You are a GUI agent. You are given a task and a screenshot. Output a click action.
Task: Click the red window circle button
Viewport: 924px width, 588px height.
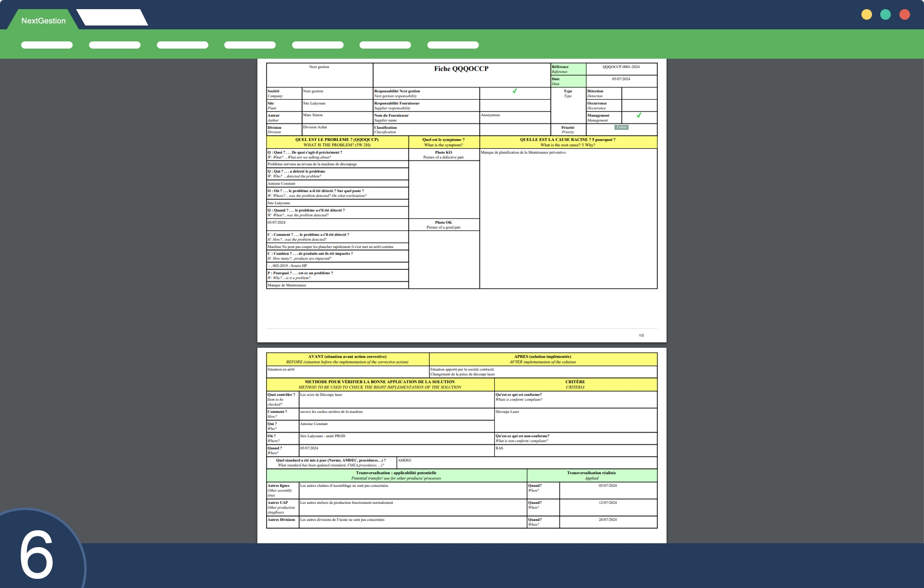[x=904, y=14]
